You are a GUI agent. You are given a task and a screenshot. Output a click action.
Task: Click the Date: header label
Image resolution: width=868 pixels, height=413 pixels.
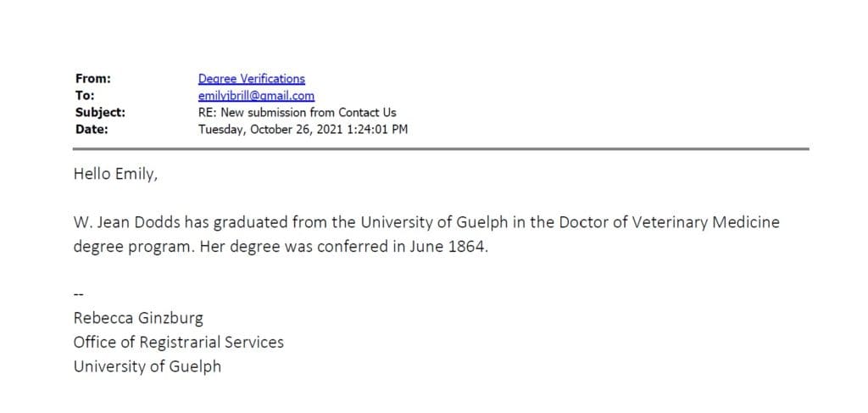tap(92, 130)
